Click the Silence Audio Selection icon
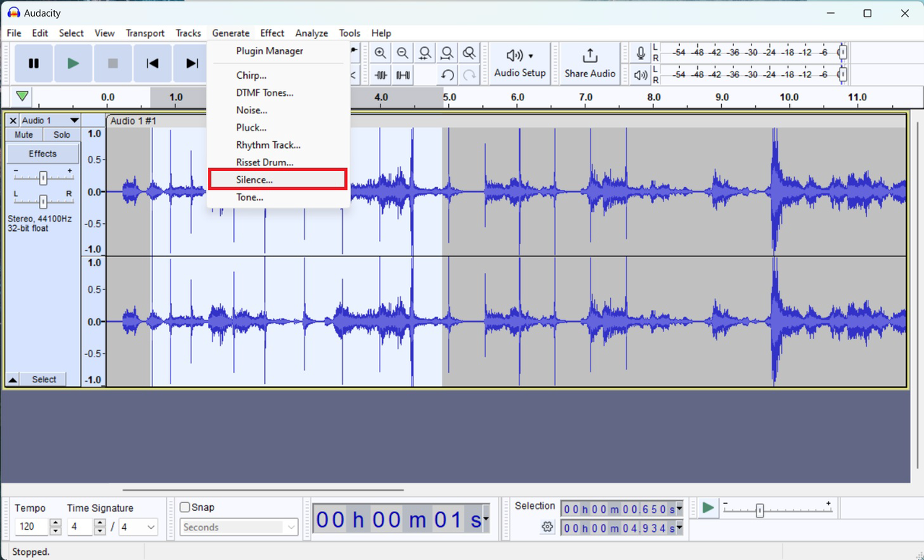This screenshot has height=560, width=924. 403,75
